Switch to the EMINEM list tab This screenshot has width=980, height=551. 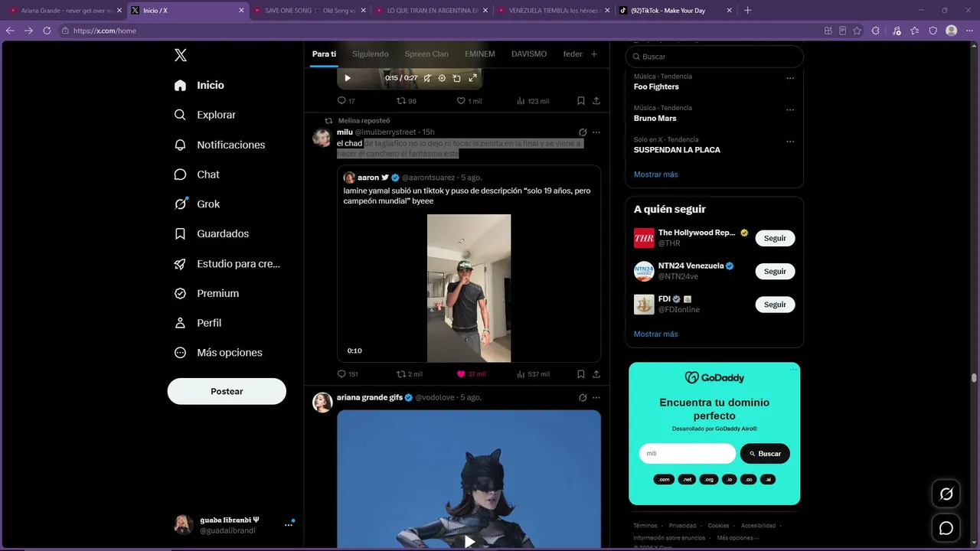coord(480,54)
